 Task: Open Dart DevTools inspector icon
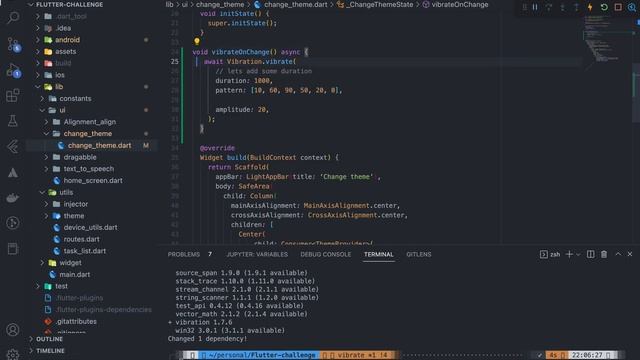tap(632, 7)
